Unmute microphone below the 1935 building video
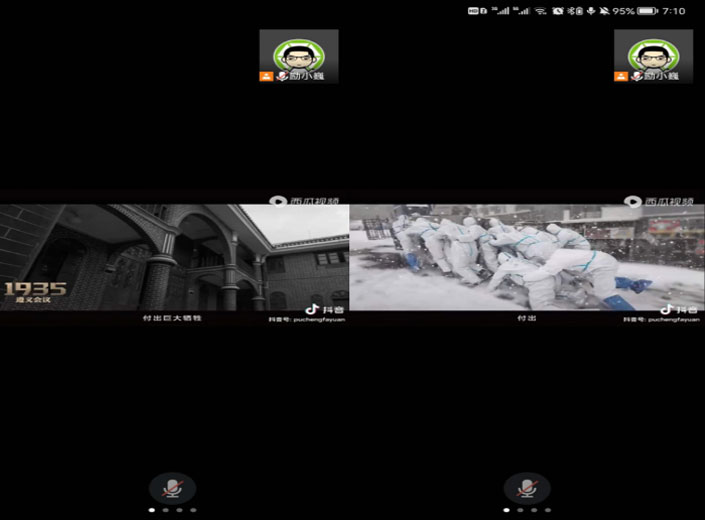 coord(172,488)
